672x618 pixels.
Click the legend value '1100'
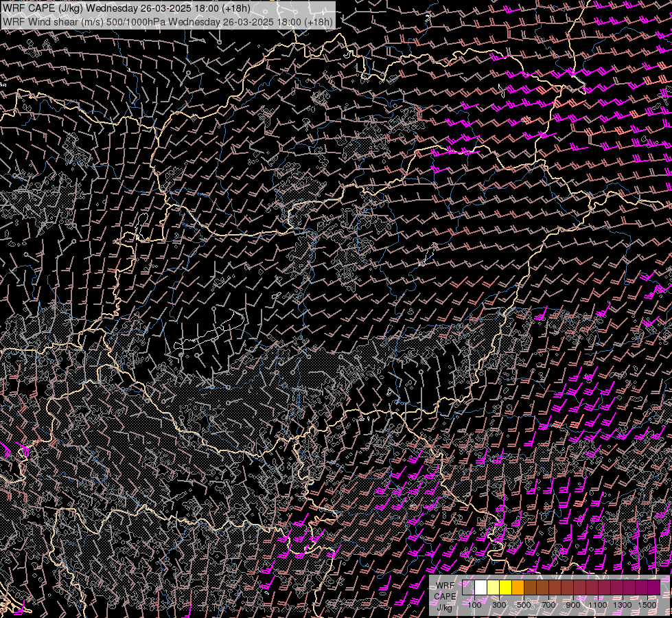click(x=598, y=605)
